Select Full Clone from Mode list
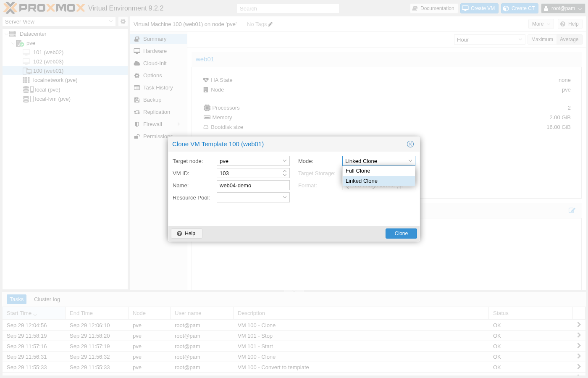588x378 pixels. click(x=379, y=171)
